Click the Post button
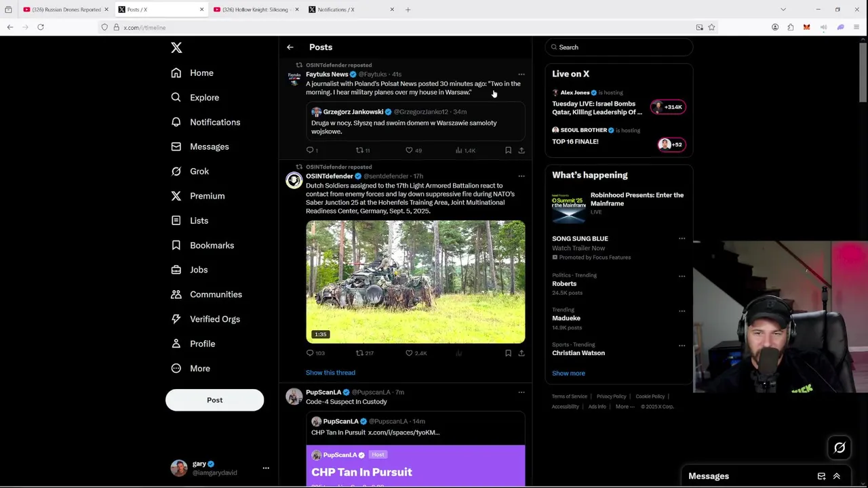The height and width of the screenshot is (488, 868). tap(214, 400)
